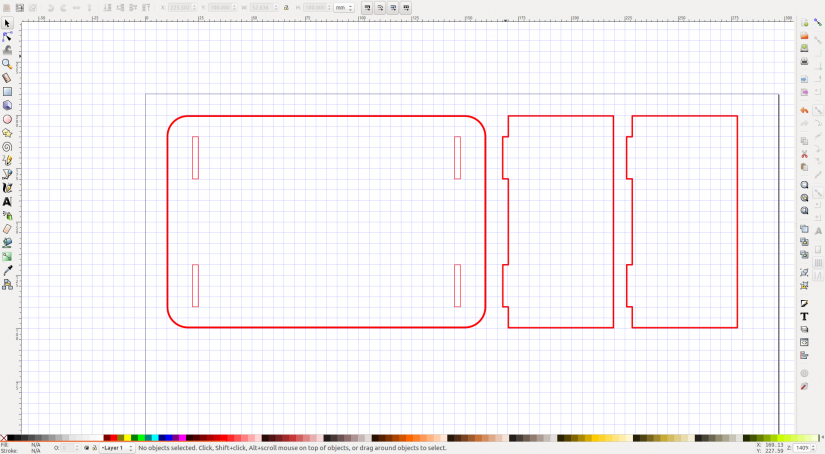Toggle the width-height lock ratio
Screen dimensions: 825x454
286,7
